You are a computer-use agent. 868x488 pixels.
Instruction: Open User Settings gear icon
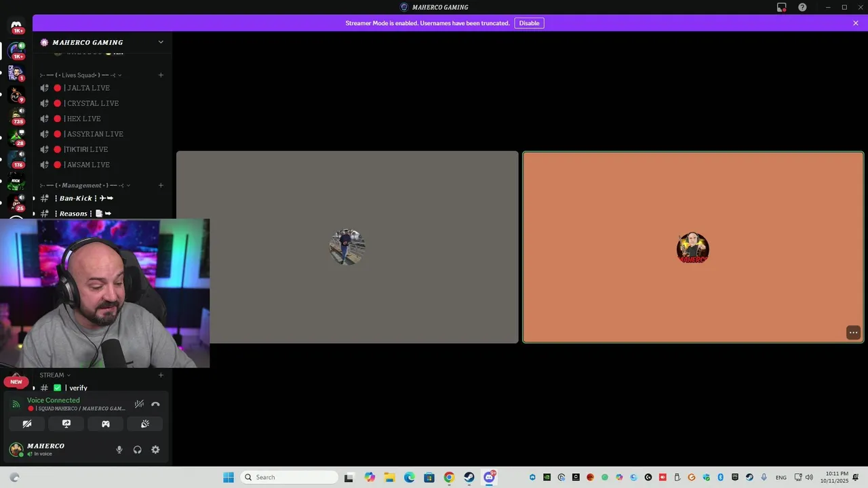[155, 449]
